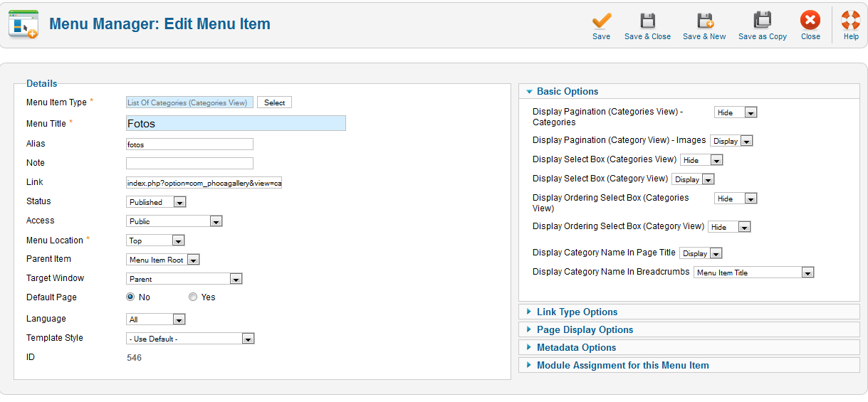Click the Menu Manager header icon

tap(23, 24)
